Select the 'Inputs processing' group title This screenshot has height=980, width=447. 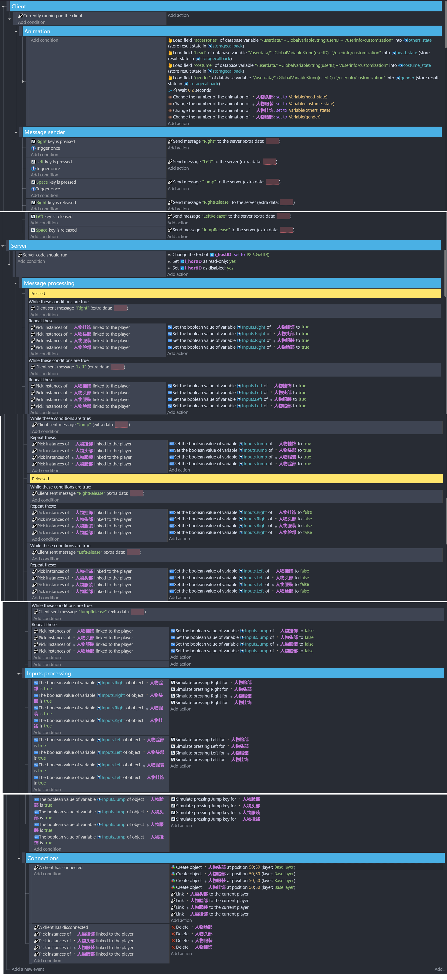pyautogui.click(x=49, y=674)
